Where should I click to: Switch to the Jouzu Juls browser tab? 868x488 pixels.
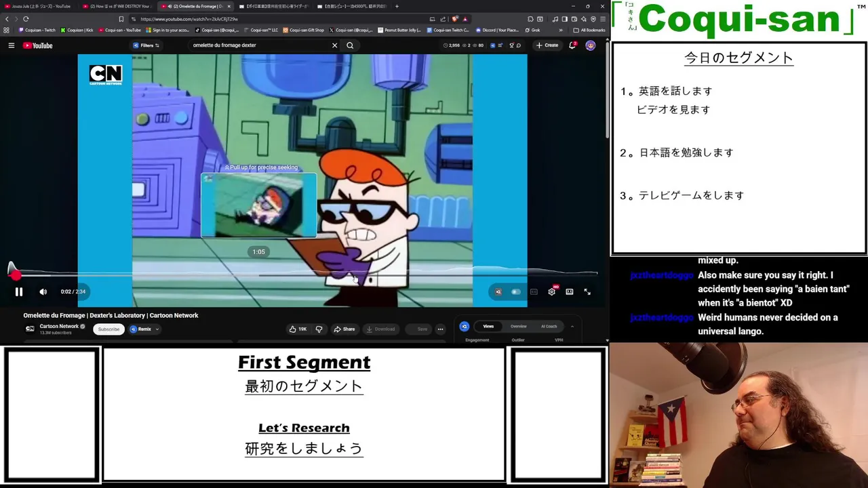[x=38, y=6]
